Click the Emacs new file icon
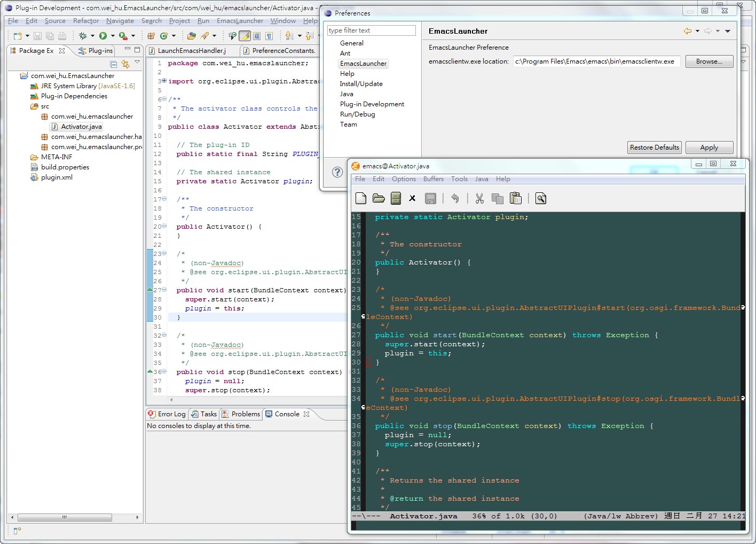756x544 pixels. point(361,199)
